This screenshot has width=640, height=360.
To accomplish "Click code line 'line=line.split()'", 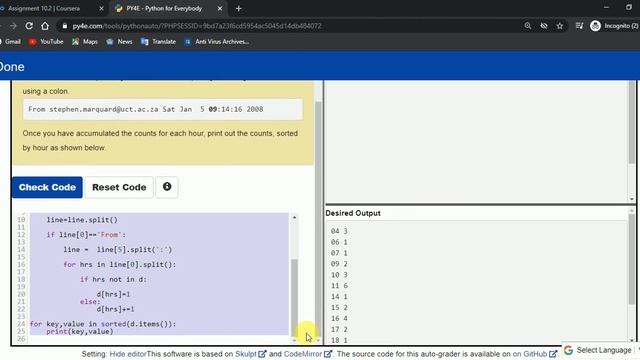I will pos(82,220).
